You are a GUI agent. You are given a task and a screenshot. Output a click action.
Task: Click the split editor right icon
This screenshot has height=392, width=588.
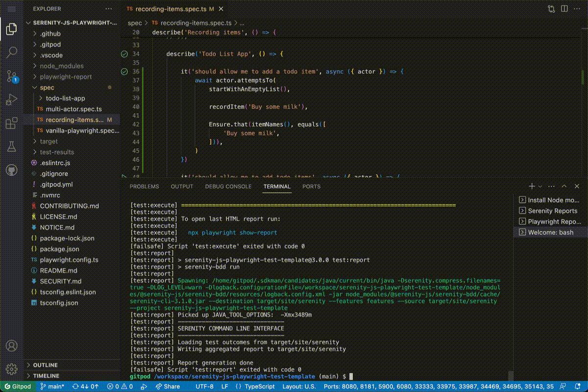[565, 9]
